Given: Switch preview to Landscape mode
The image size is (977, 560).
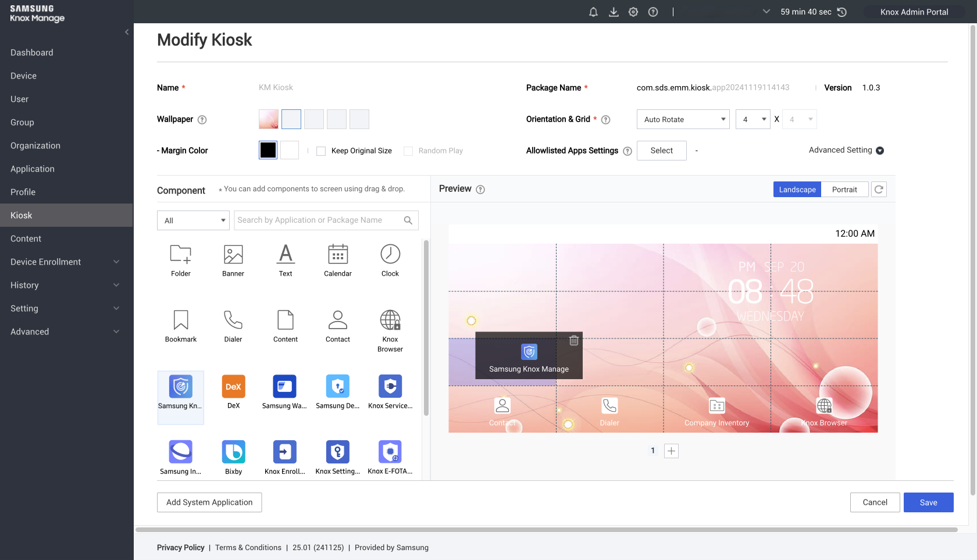Looking at the screenshot, I should 797,190.
